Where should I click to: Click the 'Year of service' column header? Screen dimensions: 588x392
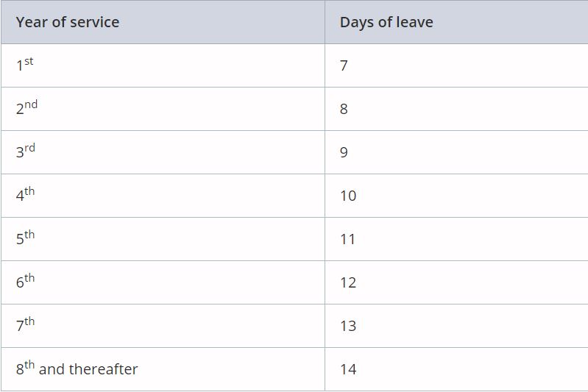click(x=68, y=22)
